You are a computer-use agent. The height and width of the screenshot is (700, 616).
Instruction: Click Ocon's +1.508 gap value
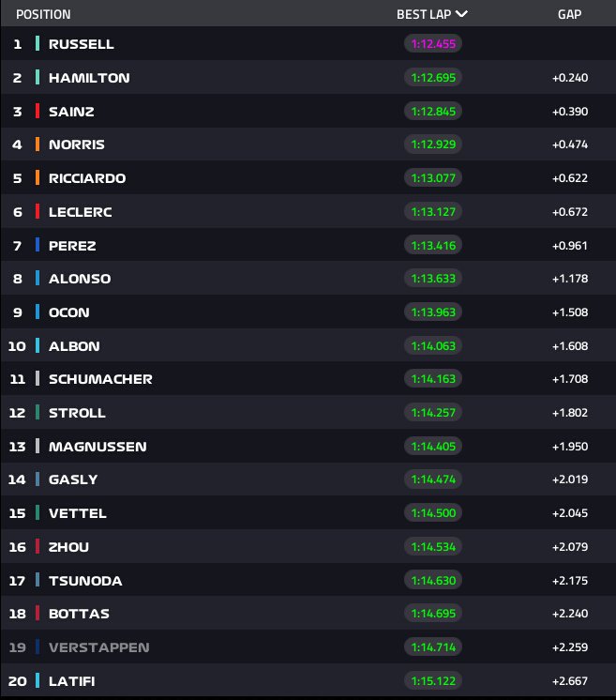(x=570, y=312)
